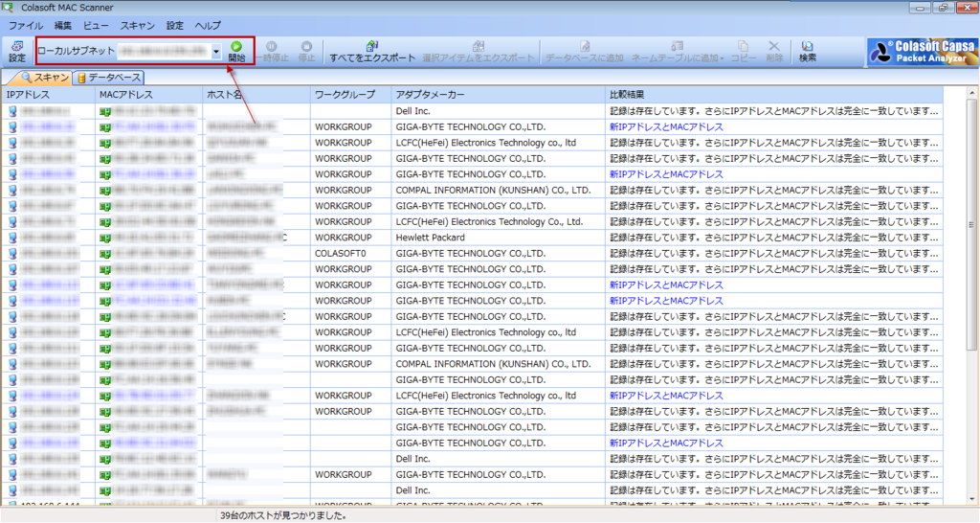Click データベースに追加 toolbar icon
The image size is (980, 523).
[x=585, y=52]
